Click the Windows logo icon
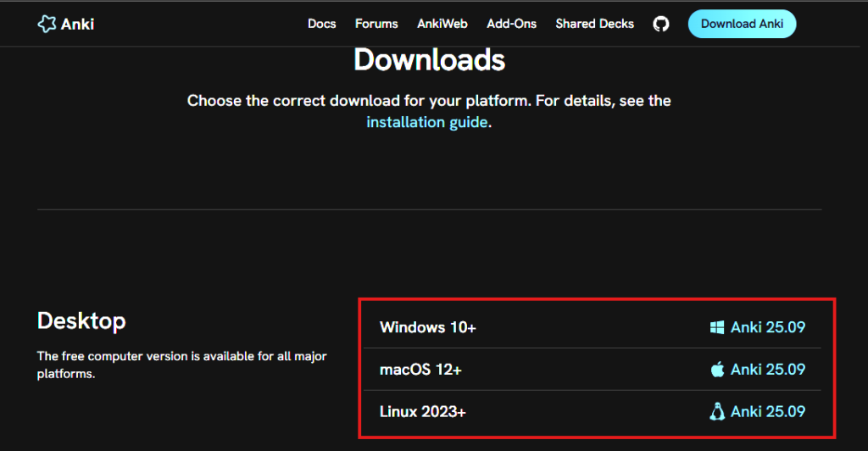 (x=717, y=327)
